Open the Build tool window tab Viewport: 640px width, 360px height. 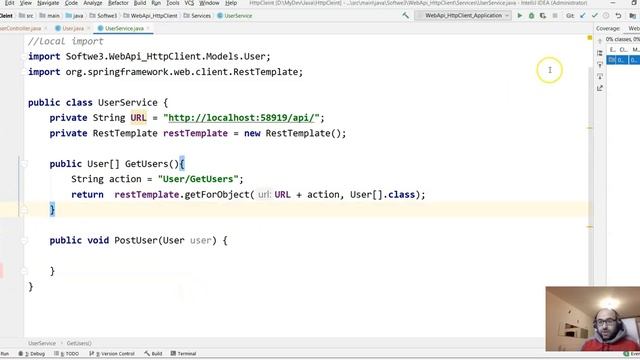tap(153, 353)
